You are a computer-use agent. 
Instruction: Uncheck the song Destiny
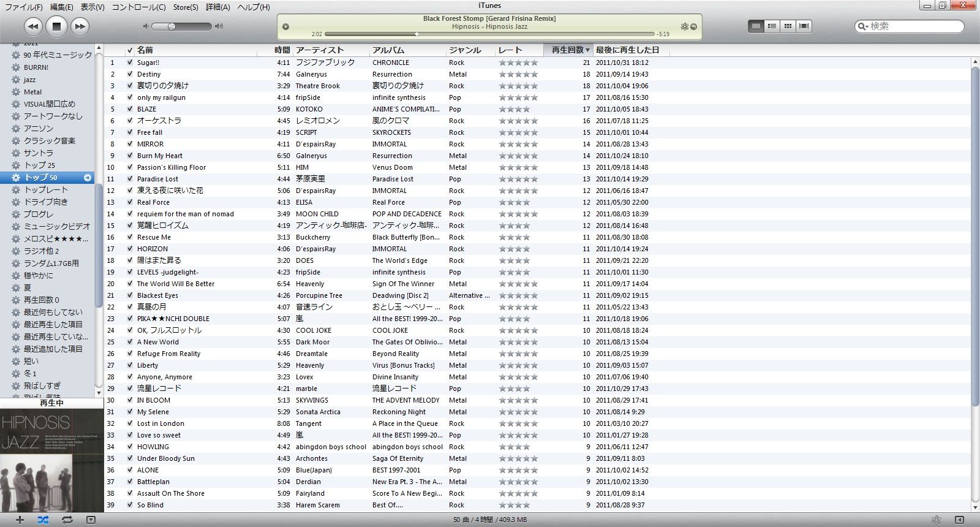pyautogui.click(x=130, y=74)
